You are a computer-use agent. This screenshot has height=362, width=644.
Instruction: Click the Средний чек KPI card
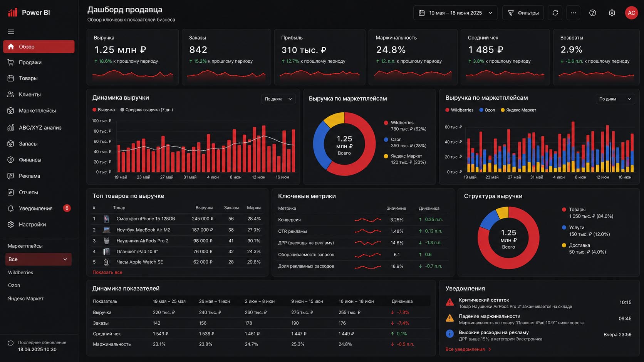point(505,57)
